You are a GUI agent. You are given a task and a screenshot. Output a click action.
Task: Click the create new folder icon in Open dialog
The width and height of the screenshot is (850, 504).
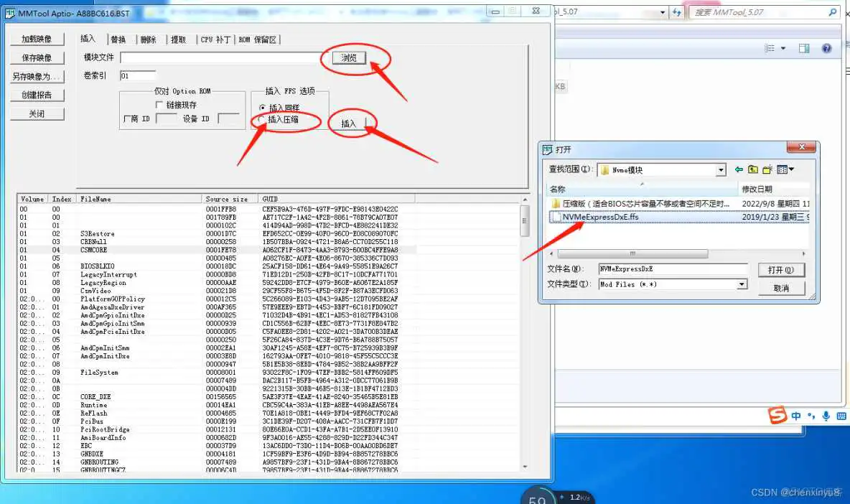click(x=765, y=169)
